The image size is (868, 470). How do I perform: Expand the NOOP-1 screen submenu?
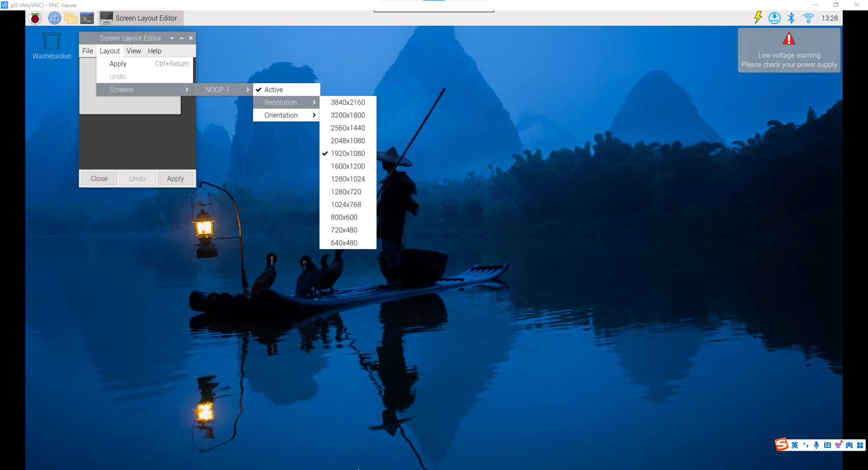point(222,89)
